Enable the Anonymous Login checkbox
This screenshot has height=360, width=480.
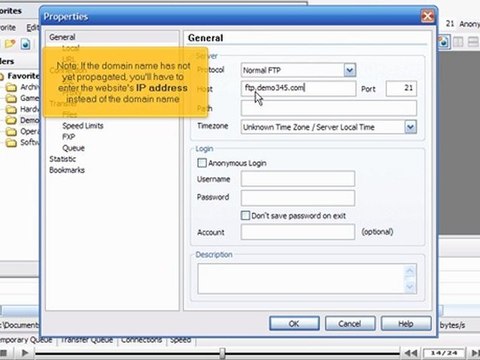202,163
